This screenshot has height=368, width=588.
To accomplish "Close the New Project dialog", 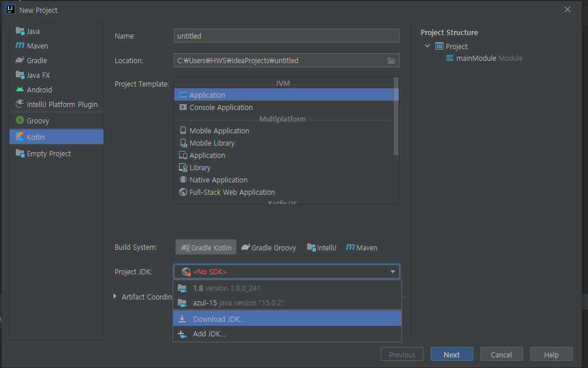I will pyautogui.click(x=568, y=10).
